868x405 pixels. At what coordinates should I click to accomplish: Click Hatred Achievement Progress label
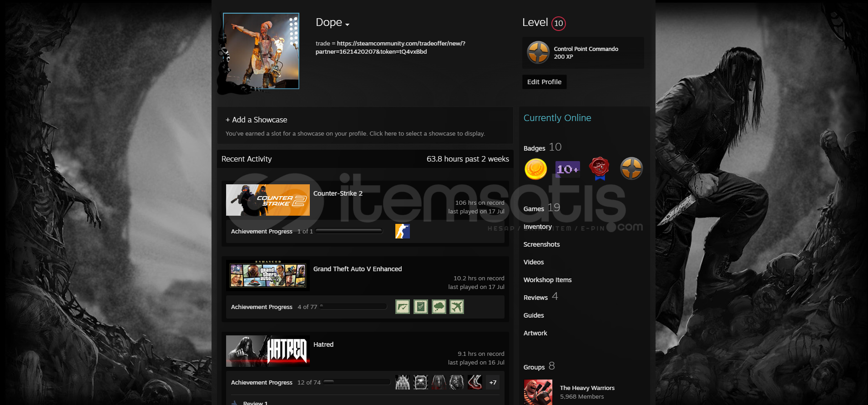click(262, 382)
